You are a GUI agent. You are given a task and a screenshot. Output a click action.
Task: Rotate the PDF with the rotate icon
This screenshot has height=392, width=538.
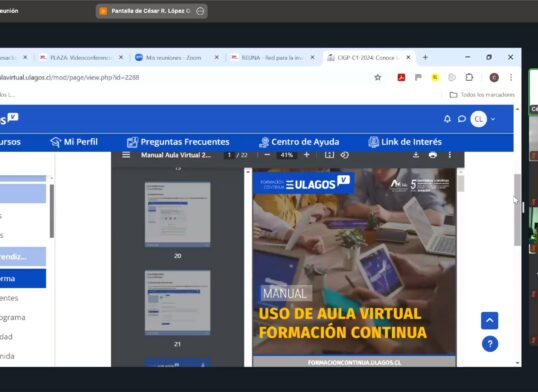tap(344, 155)
